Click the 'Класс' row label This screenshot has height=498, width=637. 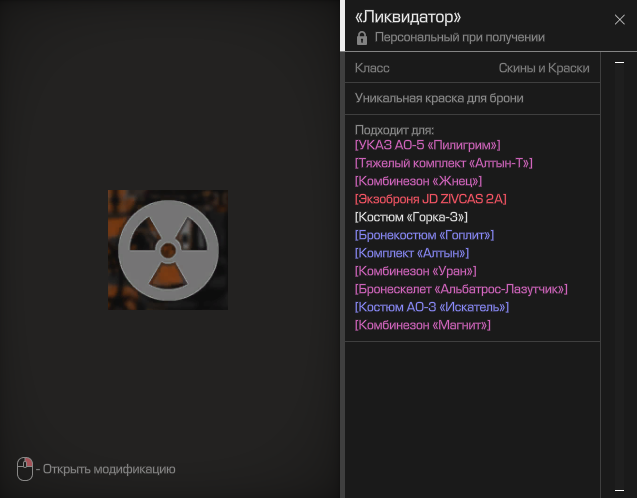coord(372,68)
